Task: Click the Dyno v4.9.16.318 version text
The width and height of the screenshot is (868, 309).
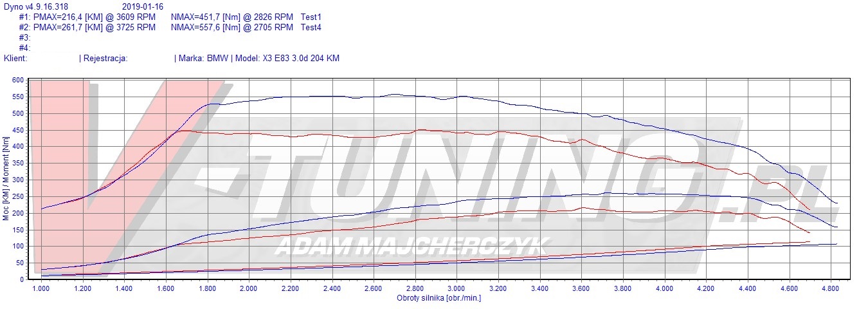Action: 35,7
